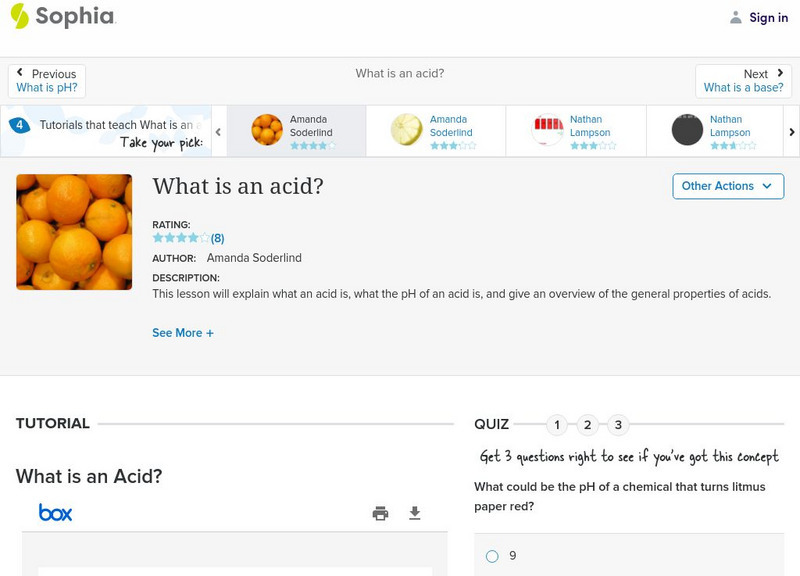800x576 pixels.
Task: Click quiz step 3 indicator
Action: click(x=620, y=424)
